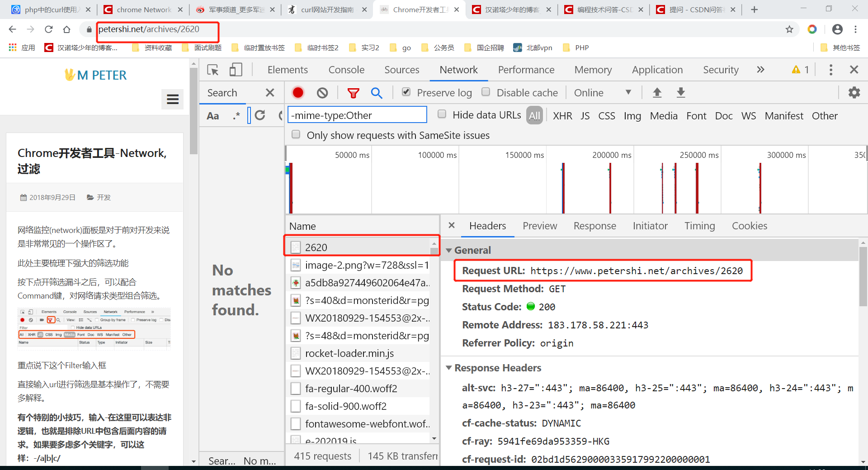868x470 pixels.
Task: Filter requests by Img type
Action: pyautogui.click(x=632, y=116)
